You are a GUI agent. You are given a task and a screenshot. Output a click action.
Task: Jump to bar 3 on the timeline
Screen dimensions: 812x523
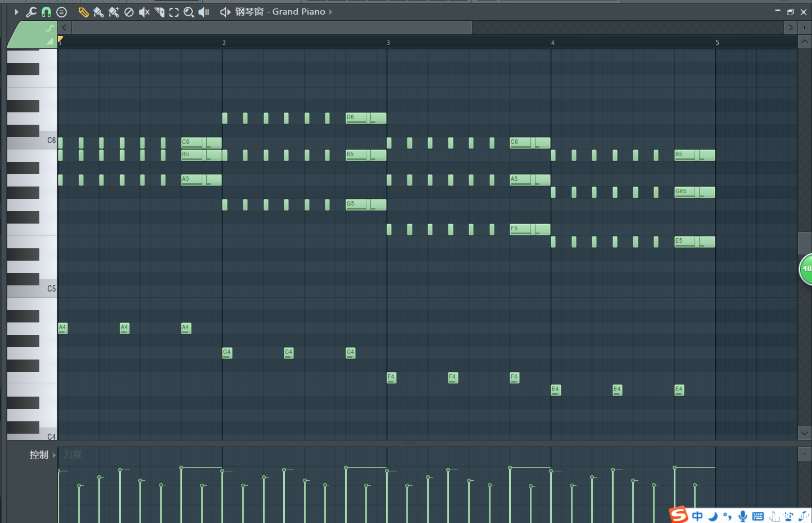point(388,43)
